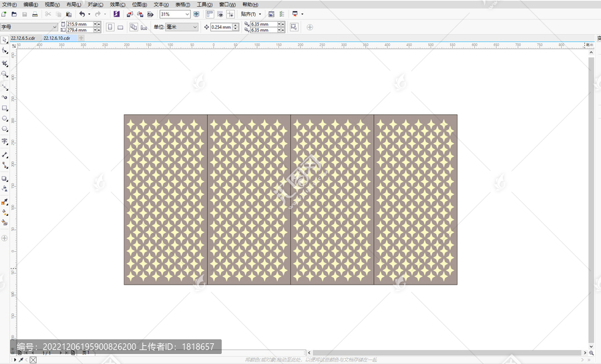Select the Ellipse tool

4,119
